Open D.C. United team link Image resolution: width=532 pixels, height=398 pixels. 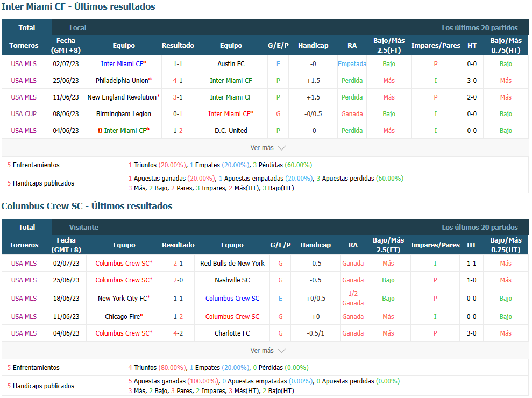tap(231, 130)
